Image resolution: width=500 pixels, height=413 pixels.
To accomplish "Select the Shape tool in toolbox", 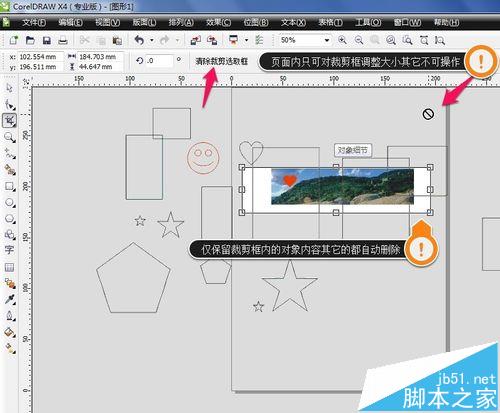I will coord(9,105).
